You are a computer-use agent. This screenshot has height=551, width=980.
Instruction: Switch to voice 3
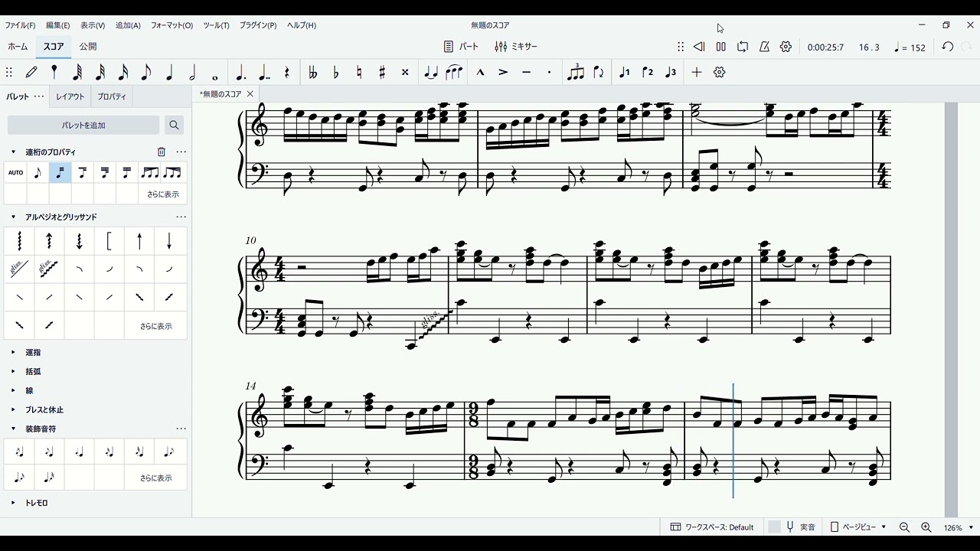(671, 73)
